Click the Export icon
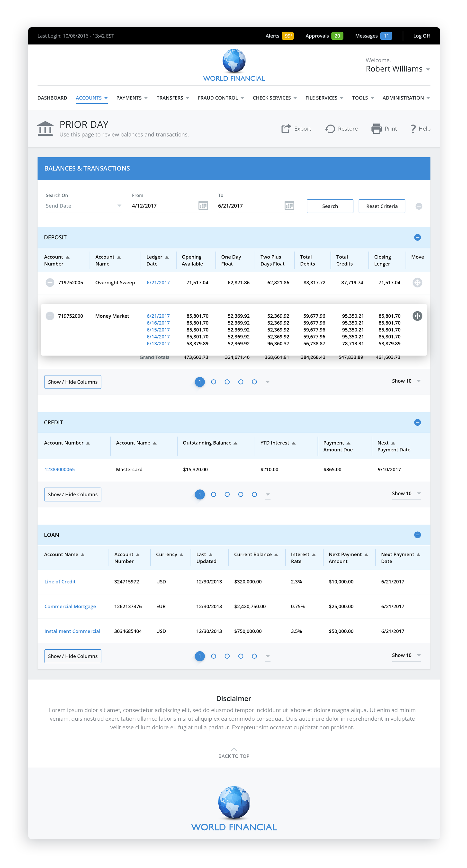The image size is (467, 868). pyautogui.click(x=286, y=128)
